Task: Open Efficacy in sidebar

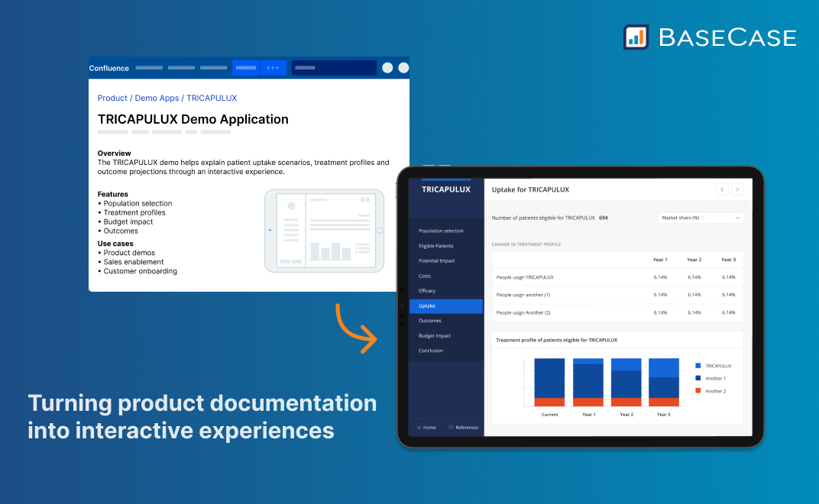Action: [427, 290]
